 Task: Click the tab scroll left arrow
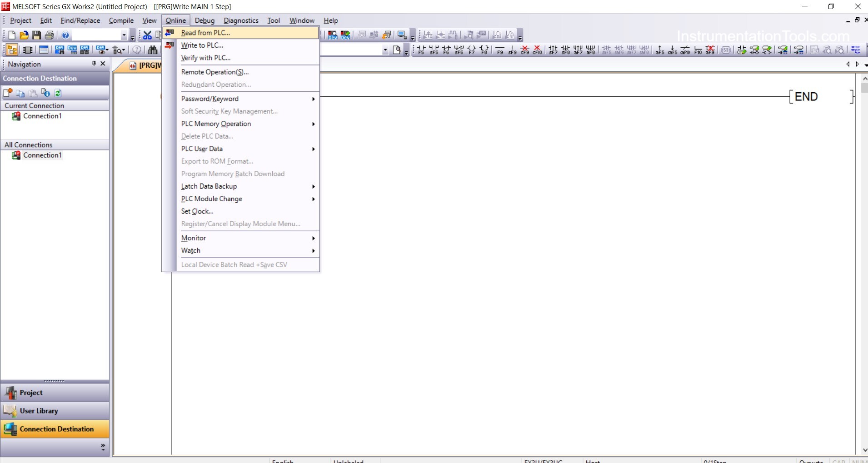point(848,64)
